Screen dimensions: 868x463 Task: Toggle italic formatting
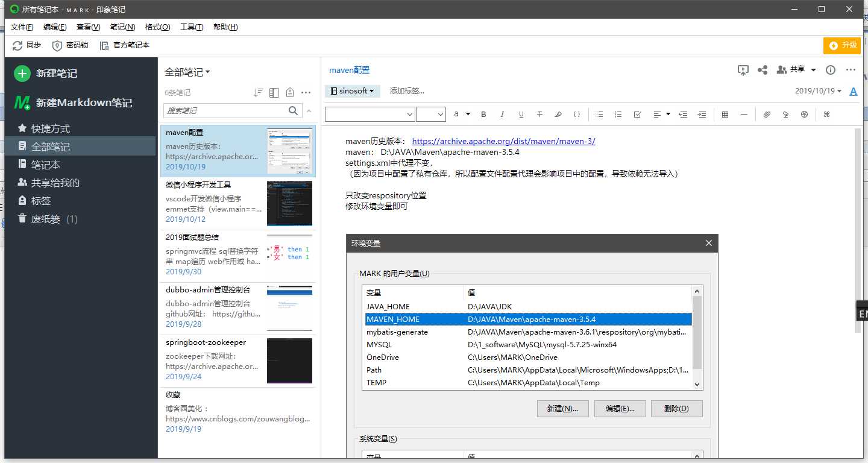pyautogui.click(x=502, y=115)
